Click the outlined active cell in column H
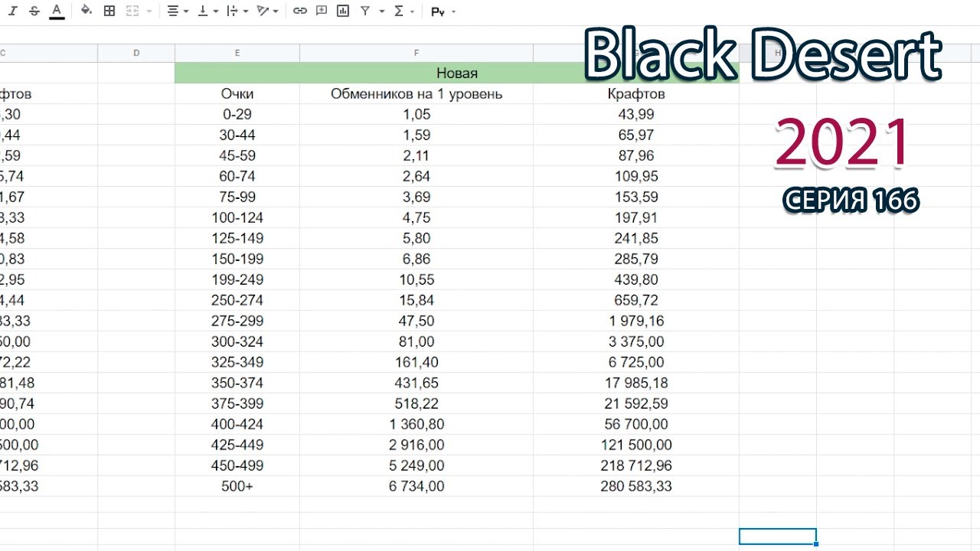 pyautogui.click(x=778, y=536)
